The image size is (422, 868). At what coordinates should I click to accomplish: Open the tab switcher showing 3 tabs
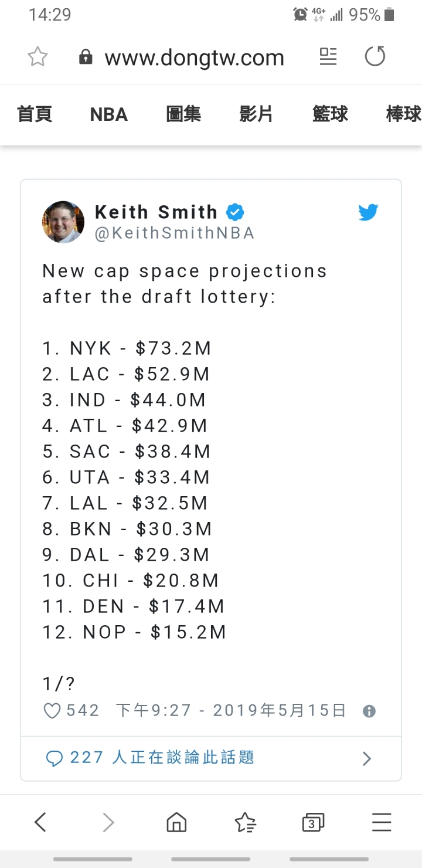point(313,822)
